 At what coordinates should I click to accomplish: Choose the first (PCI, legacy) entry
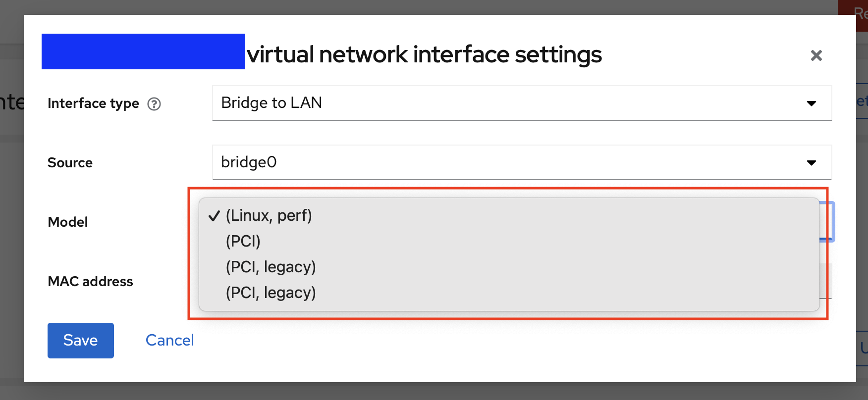[x=271, y=266]
